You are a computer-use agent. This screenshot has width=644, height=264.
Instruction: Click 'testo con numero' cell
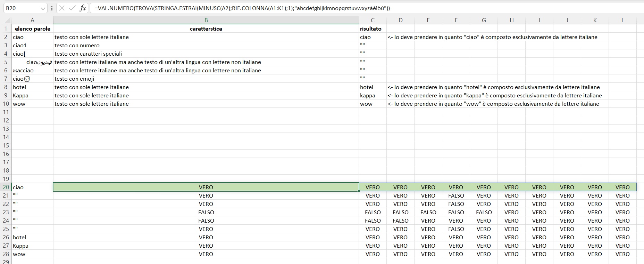tap(206, 45)
